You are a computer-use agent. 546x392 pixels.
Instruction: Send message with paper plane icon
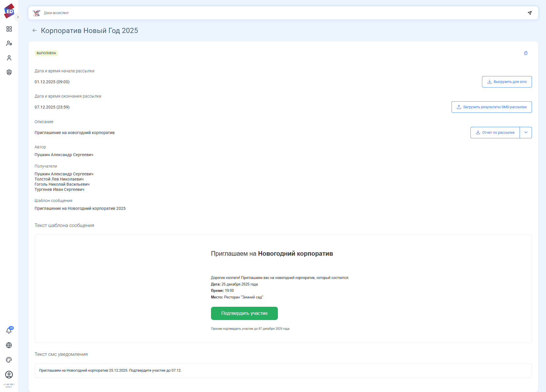530,13
